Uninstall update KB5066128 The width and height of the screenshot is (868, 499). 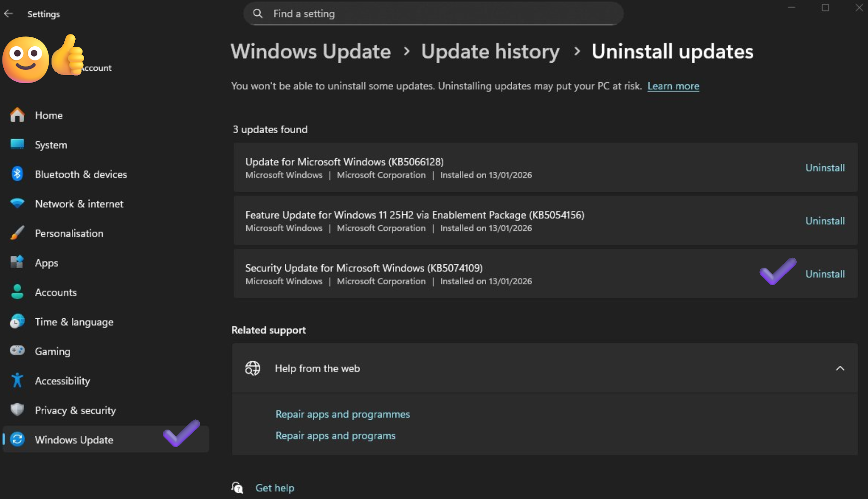click(825, 168)
